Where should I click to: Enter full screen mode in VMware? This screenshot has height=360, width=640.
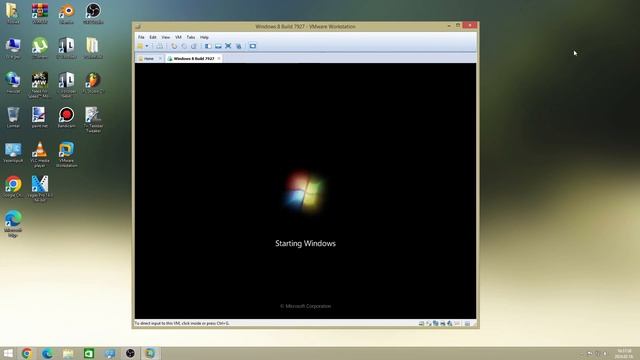(228, 46)
